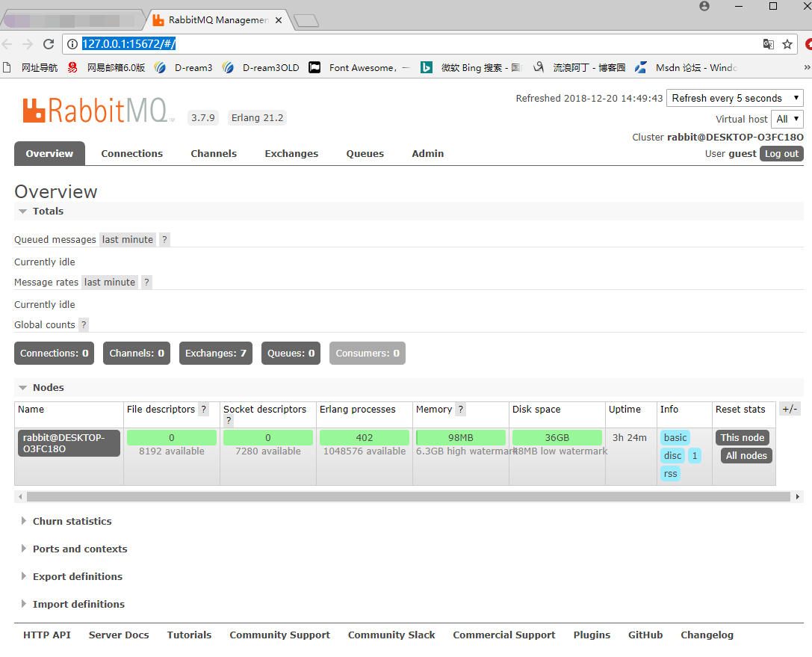Show more bookmarks with chevron
The width and height of the screenshot is (812, 657).
[x=806, y=67]
